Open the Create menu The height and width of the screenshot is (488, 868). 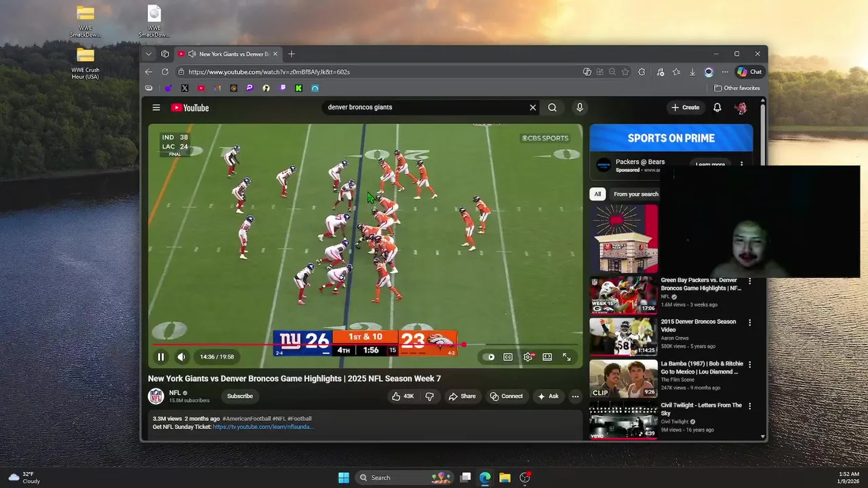pos(686,107)
